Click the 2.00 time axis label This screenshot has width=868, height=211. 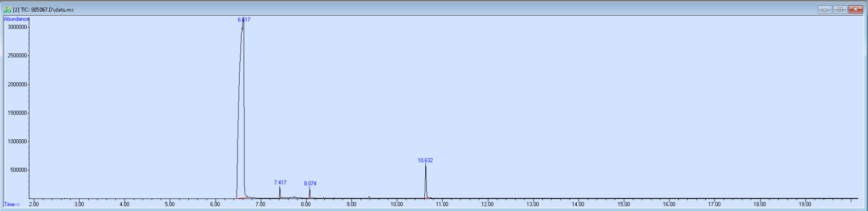pos(34,204)
